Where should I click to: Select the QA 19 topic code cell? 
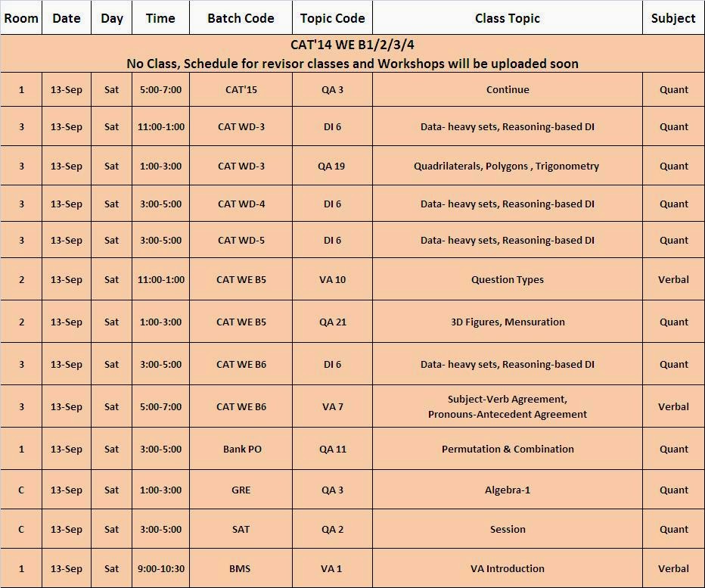(x=332, y=166)
